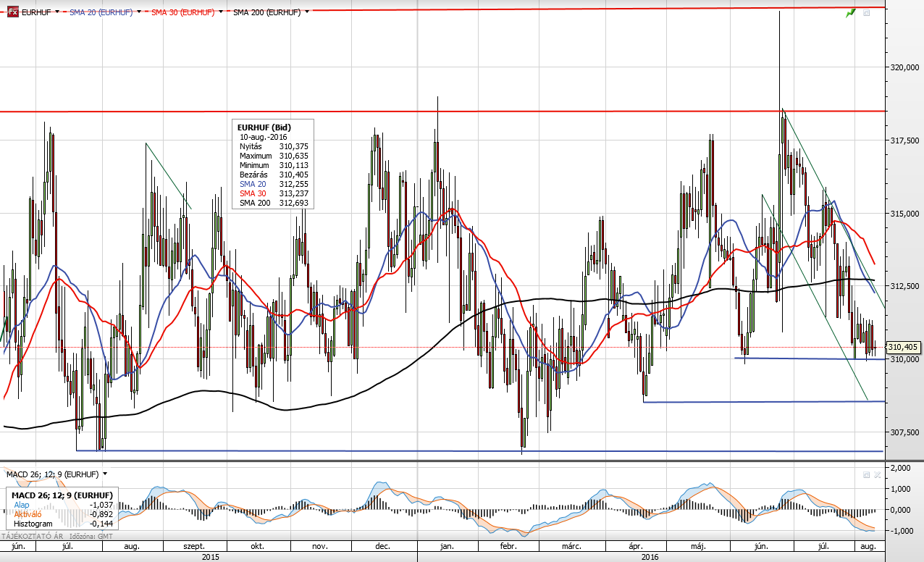Viewport: 924px width, 562px height.
Task: Click the Aktiváló -0,892 MACD row
Action: (62, 513)
